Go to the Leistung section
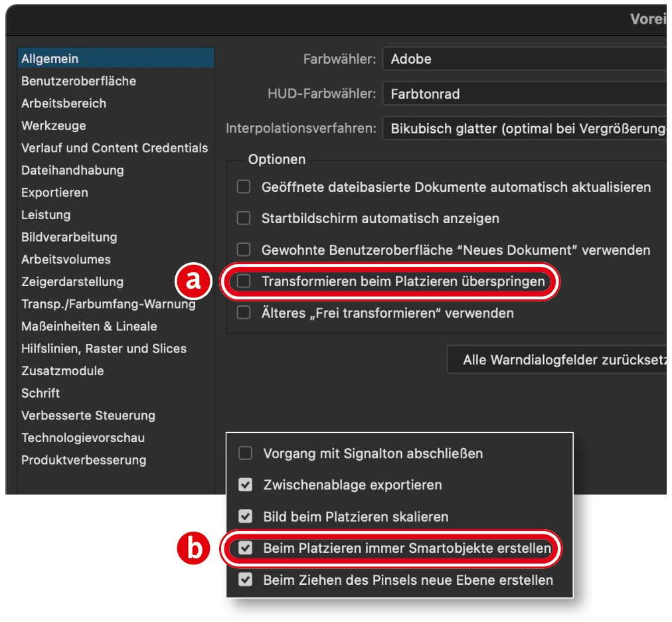 (46, 214)
